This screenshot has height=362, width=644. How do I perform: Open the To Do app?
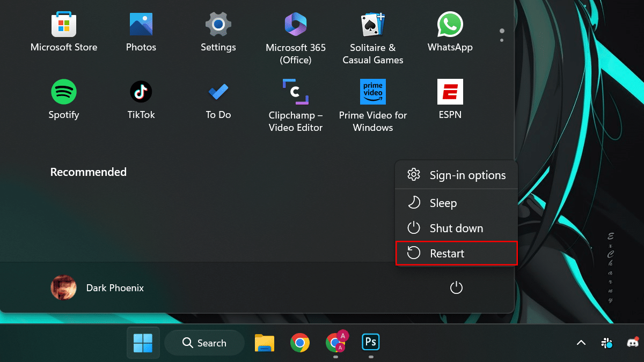coord(218,100)
